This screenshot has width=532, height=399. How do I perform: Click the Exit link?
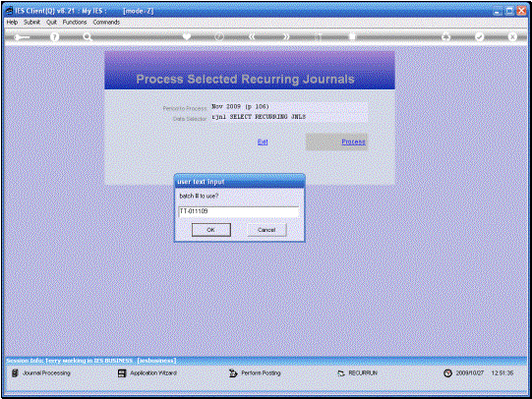263,142
